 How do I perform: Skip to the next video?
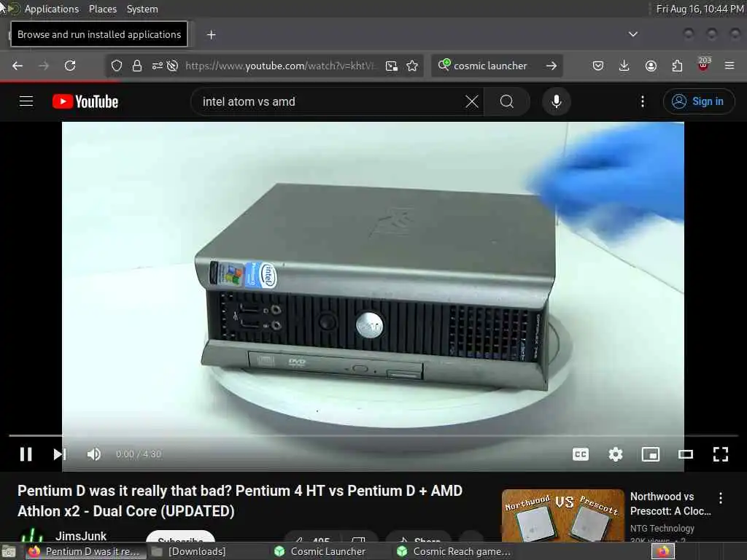pyautogui.click(x=59, y=454)
